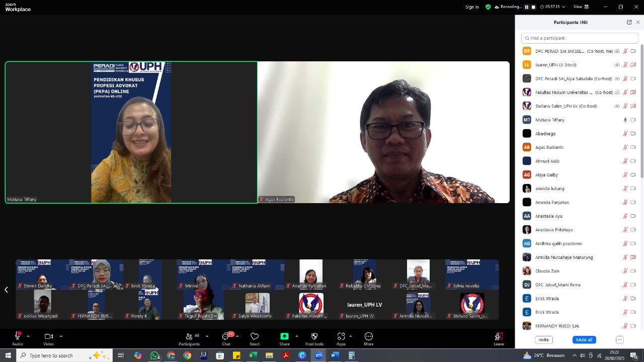Select participant FERNANDY RUSDI S.H.

click(x=580, y=326)
